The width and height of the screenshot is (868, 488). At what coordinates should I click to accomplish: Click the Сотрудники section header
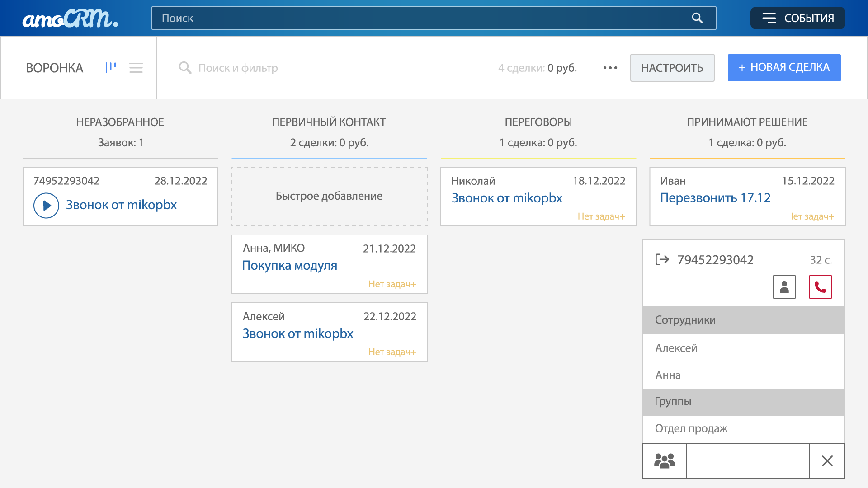tap(744, 320)
